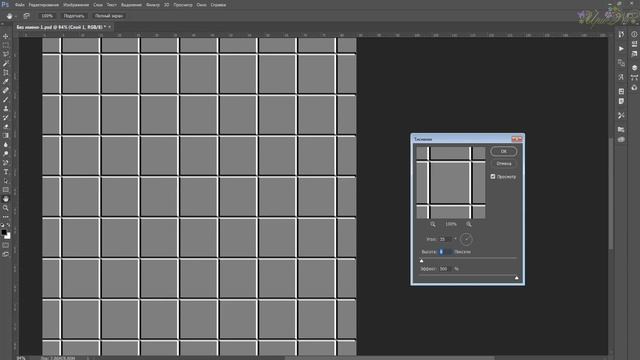The image size is (640, 360).
Task: Click the Подогнать fit button
Action: tap(74, 16)
